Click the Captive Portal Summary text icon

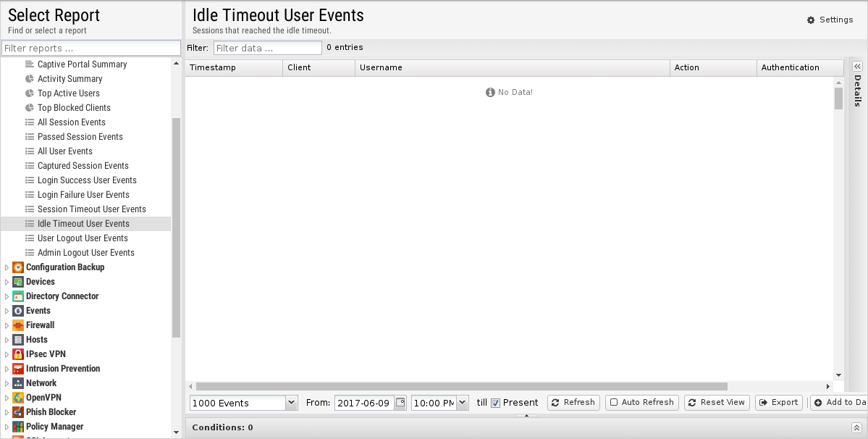pos(30,64)
